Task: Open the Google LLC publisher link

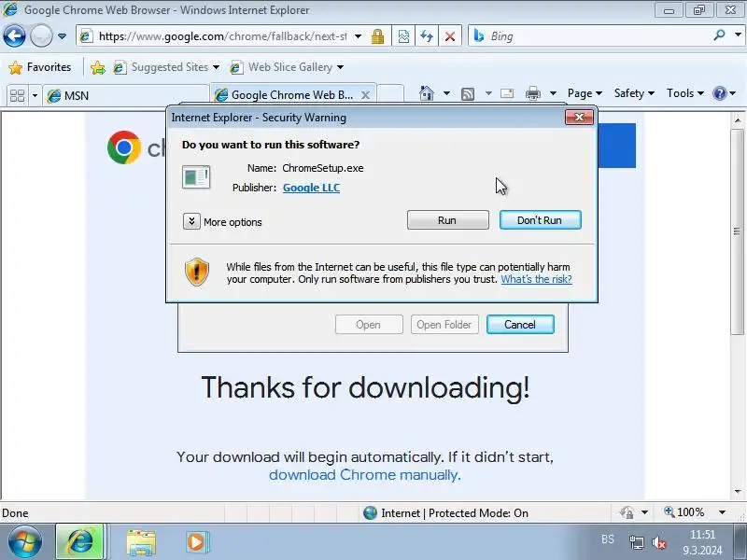Action: tap(311, 188)
